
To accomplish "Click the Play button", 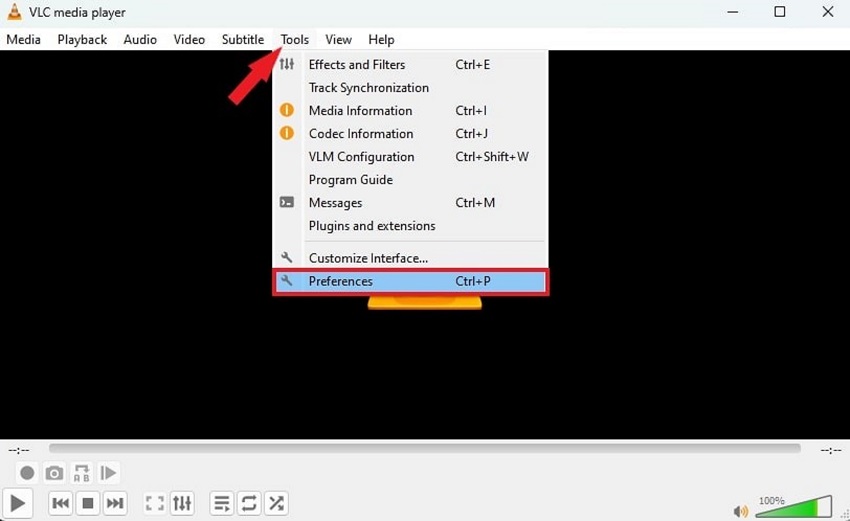I will pyautogui.click(x=17, y=503).
